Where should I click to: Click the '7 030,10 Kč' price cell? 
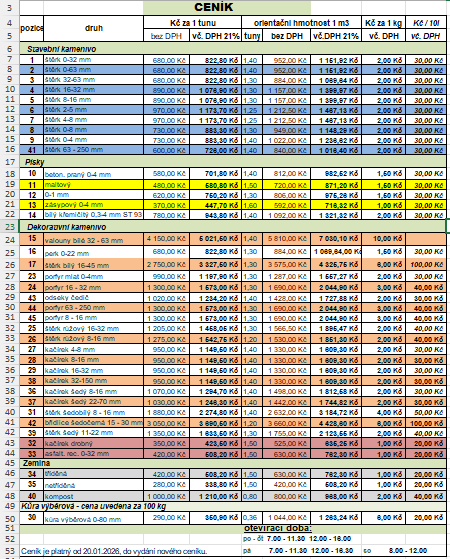tap(336, 239)
